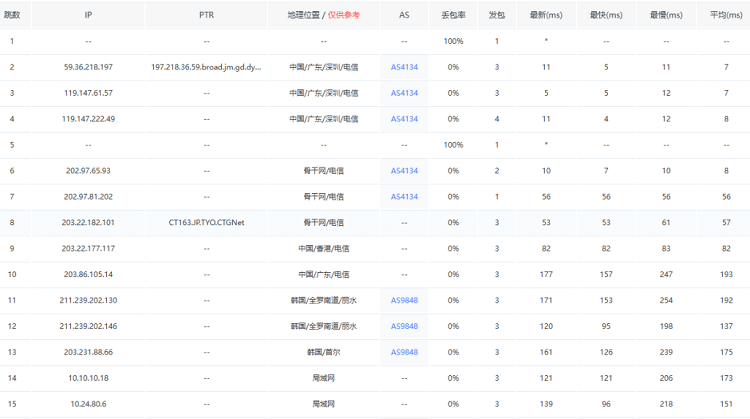The height and width of the screenshot is (419, 750).
Task: Select IP address 10.10.10.18
Action: (x=88, y=378)
